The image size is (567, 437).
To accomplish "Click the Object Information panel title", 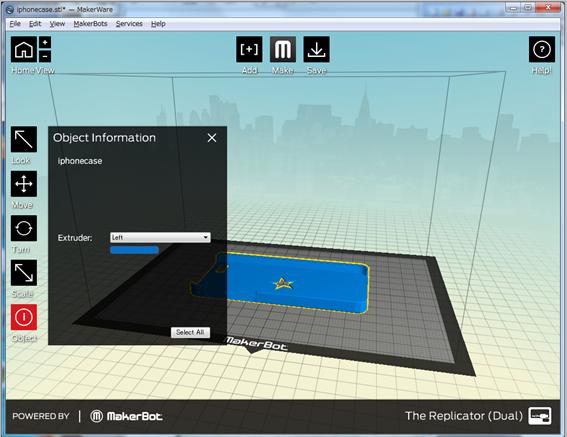I will click(105, 138).
